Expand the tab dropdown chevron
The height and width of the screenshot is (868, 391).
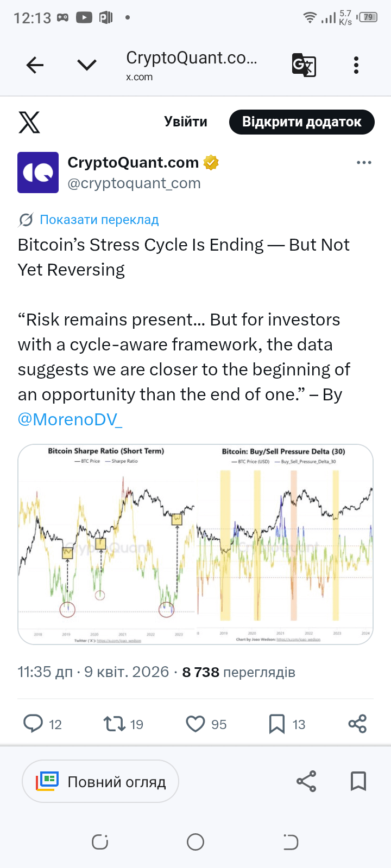[x=87, y=66]
